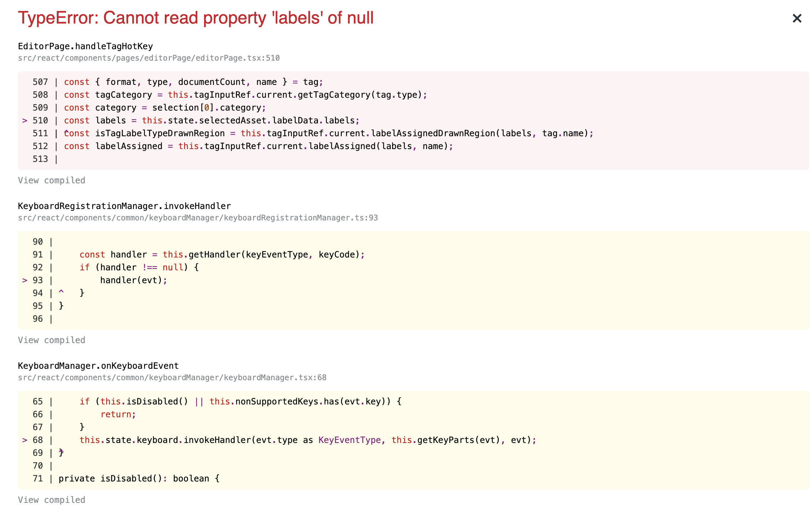The image size is (812, 515).
Task: Click View compiled below the invokeHandler frame
Action: point(51,340)
